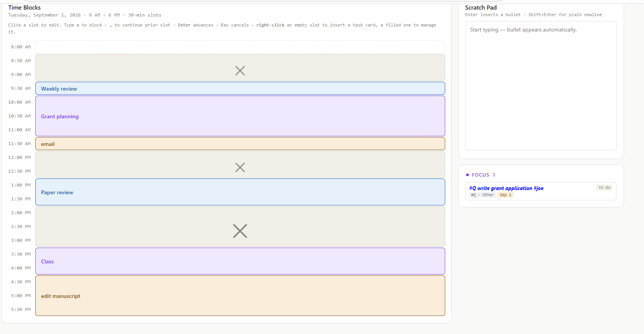Click the 9:30 AM time label

pos(21,88)
